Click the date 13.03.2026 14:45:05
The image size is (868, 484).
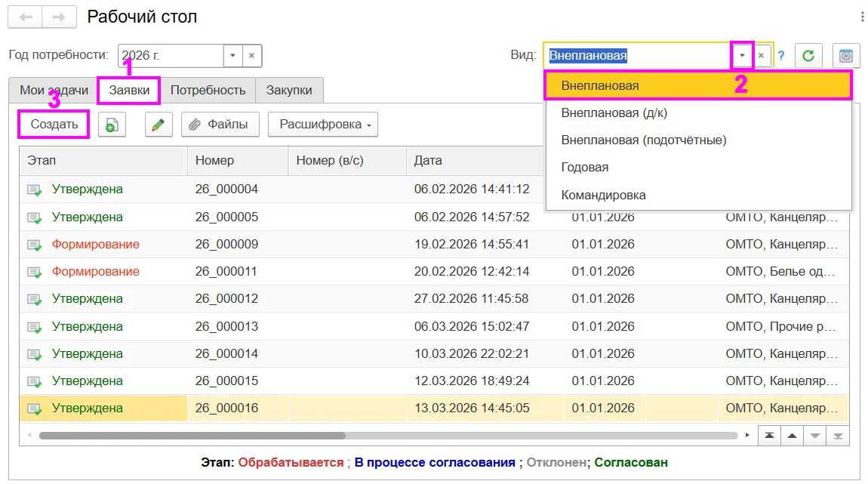[x=472, y=408]
